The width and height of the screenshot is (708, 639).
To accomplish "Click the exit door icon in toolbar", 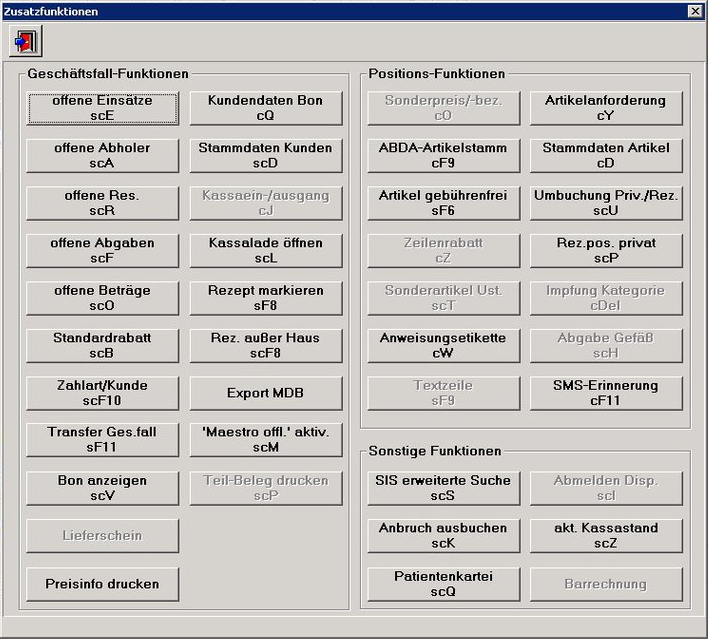I will (25, 42).
